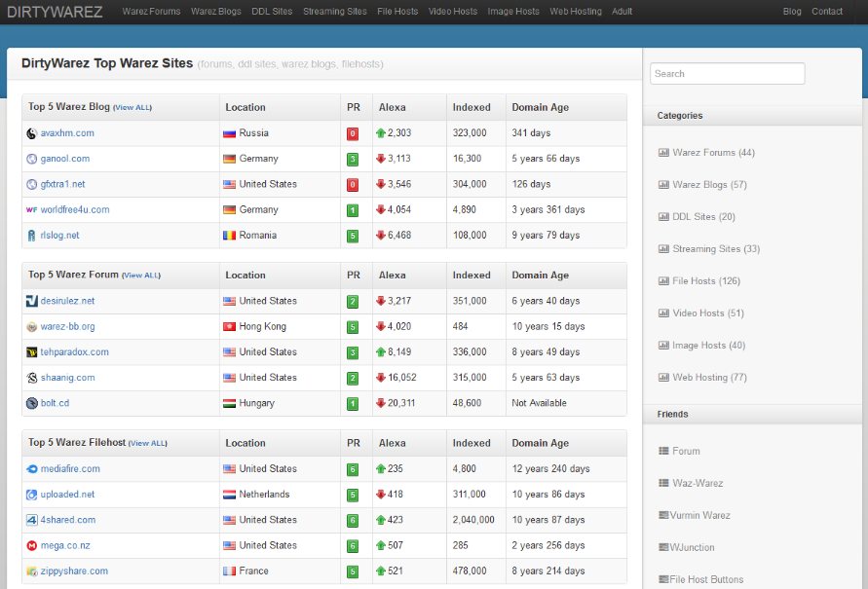Click the mediafire.com favicon icon
Screen dimensions: 868x589
click(32, 469)
